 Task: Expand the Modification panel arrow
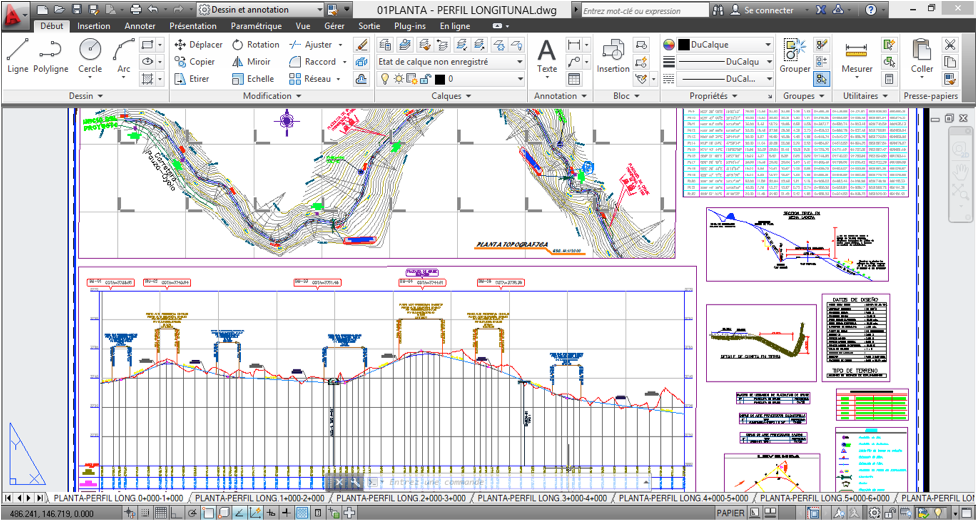[298, 96]
